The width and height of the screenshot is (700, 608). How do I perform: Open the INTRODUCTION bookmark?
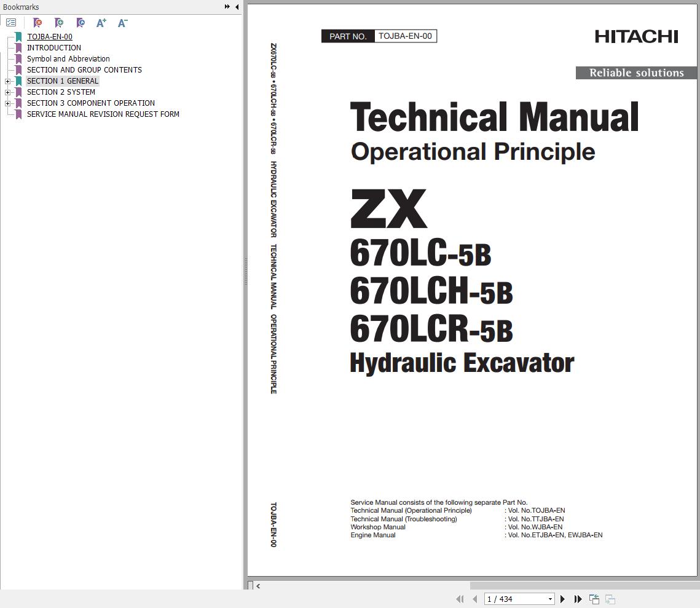[x=54, y=48]
